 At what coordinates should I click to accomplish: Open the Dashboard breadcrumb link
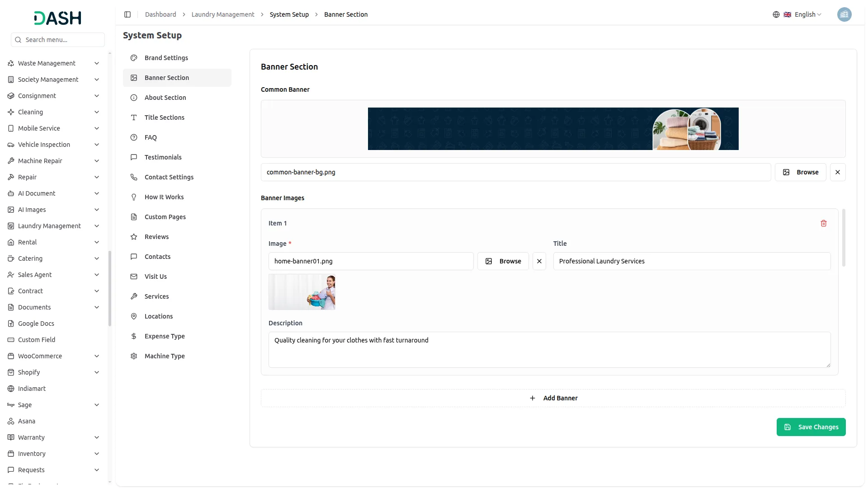coord(160,14)
